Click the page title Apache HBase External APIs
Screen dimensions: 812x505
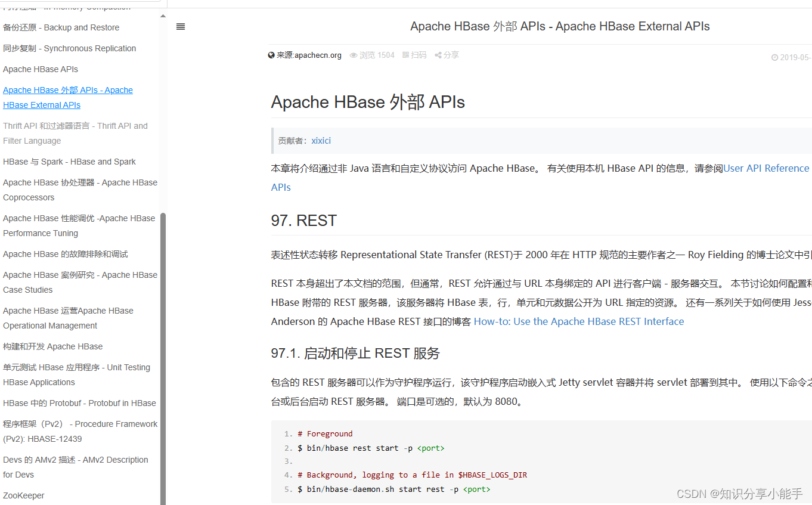coord(560,26)
